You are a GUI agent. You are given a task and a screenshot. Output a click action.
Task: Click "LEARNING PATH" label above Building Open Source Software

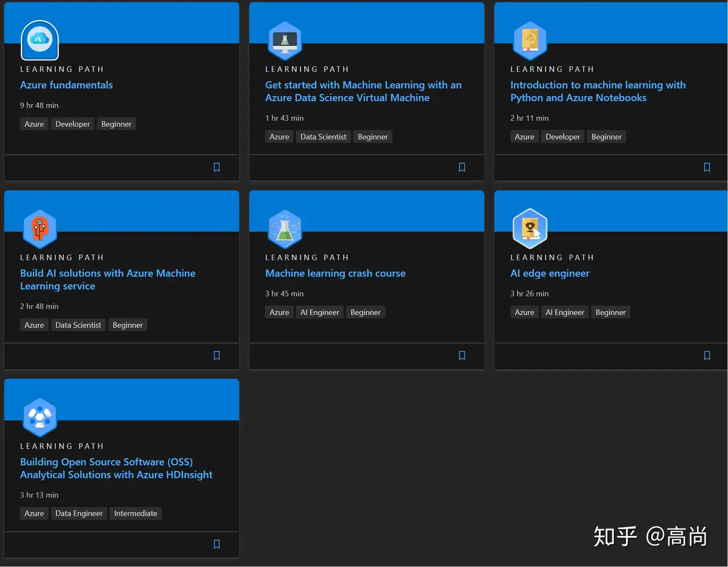pos(62,446)
